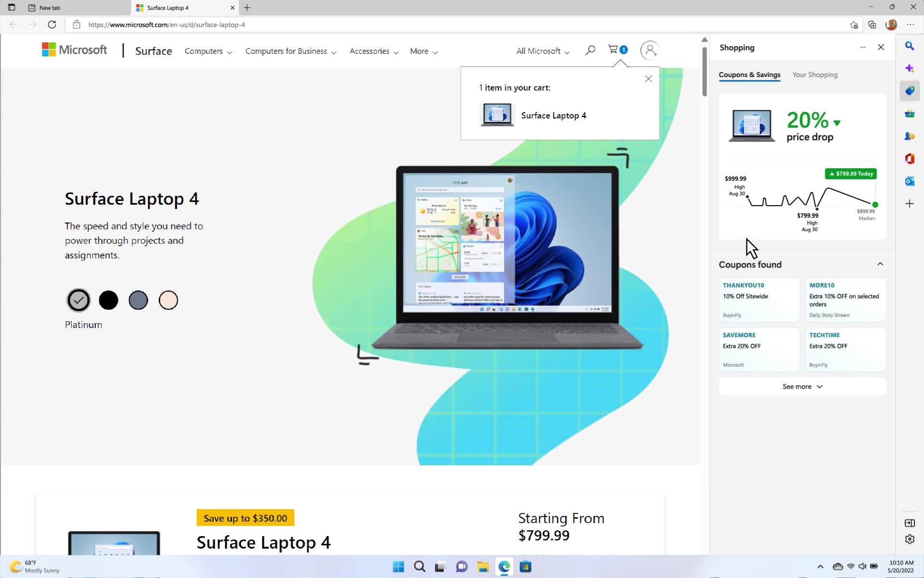Open the search icon in navigation bar

(590, 50)
